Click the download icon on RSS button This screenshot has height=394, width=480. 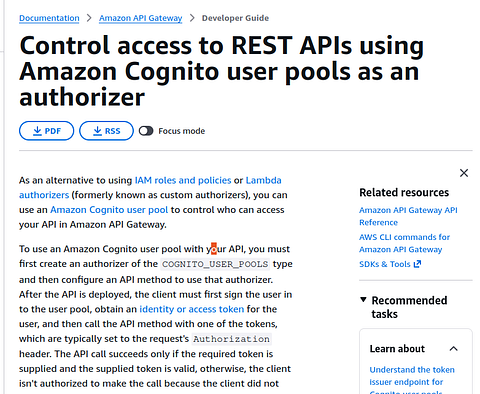[97, 131]
